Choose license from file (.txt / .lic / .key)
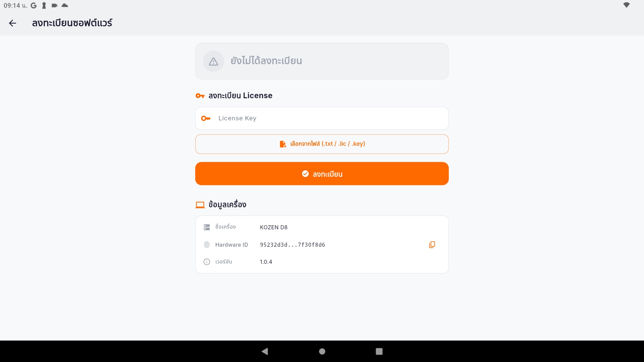Viewport: 644px width, 362px height. 322,144
